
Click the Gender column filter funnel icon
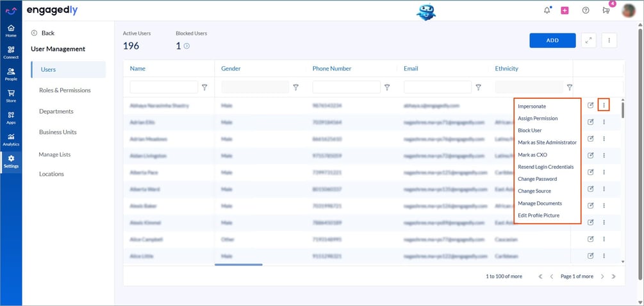click(295, 87)
